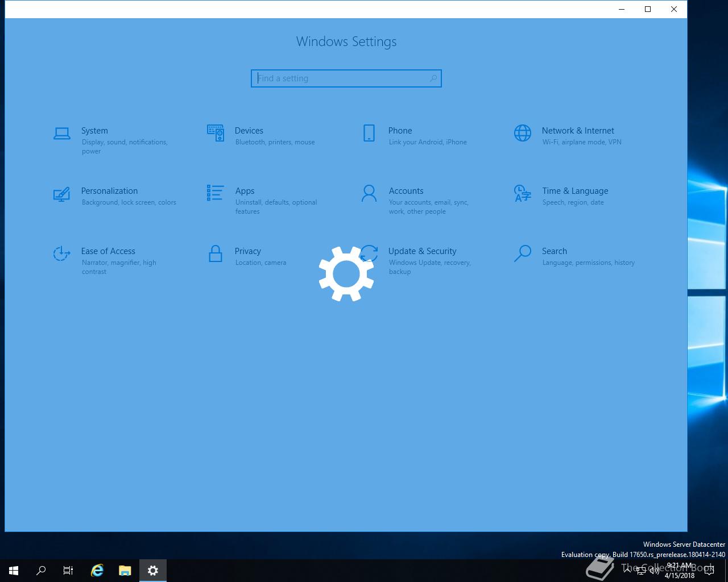The height and width of the screenshot is (582, 728).
Task: Click 'Background, lock screen, colors' description
Action: 129,202
